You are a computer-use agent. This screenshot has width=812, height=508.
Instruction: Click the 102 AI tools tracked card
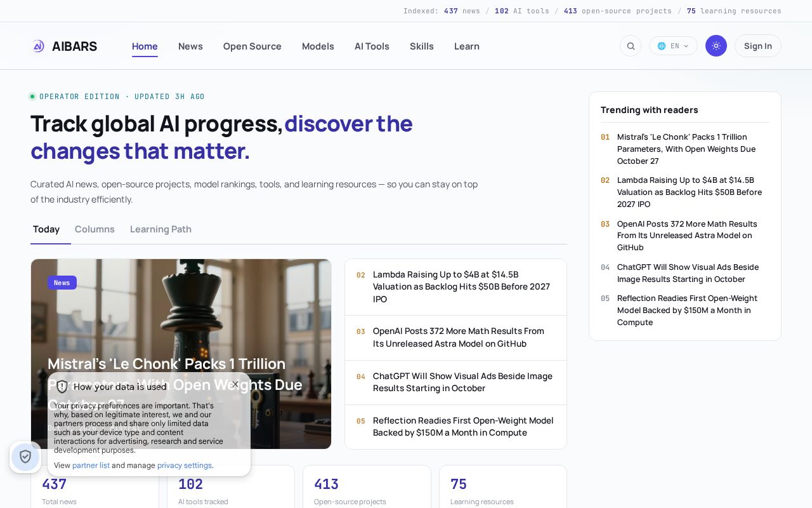click(x=231, y=487)
